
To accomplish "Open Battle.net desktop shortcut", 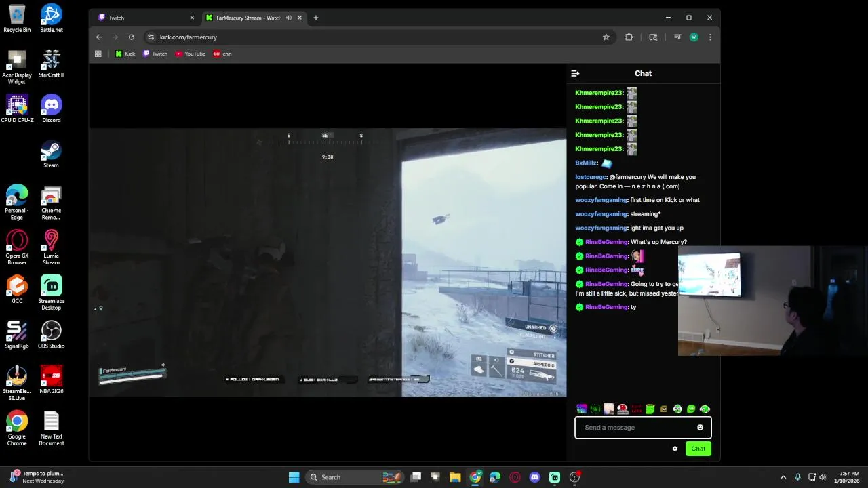I will [x=51, y=18].
